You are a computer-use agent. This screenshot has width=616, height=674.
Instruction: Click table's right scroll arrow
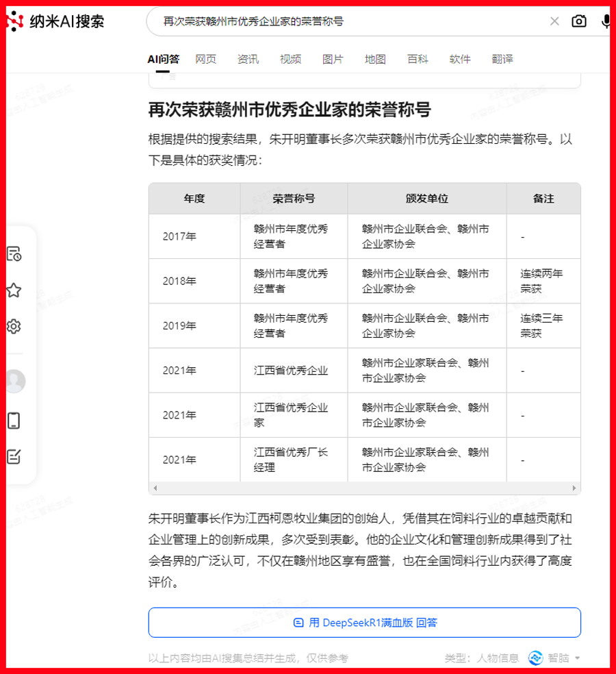(574, 488)
